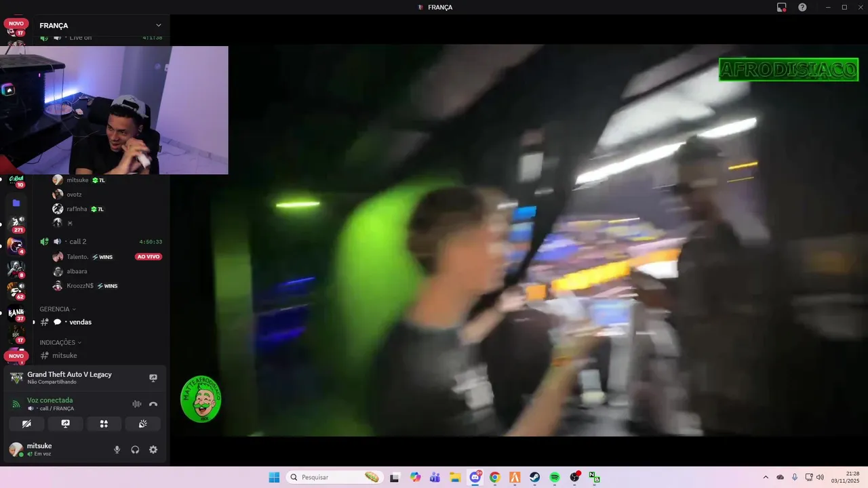Disconnect from voice call icon
The width and height of the screenshot is (868, 488).
click(153, 404)
